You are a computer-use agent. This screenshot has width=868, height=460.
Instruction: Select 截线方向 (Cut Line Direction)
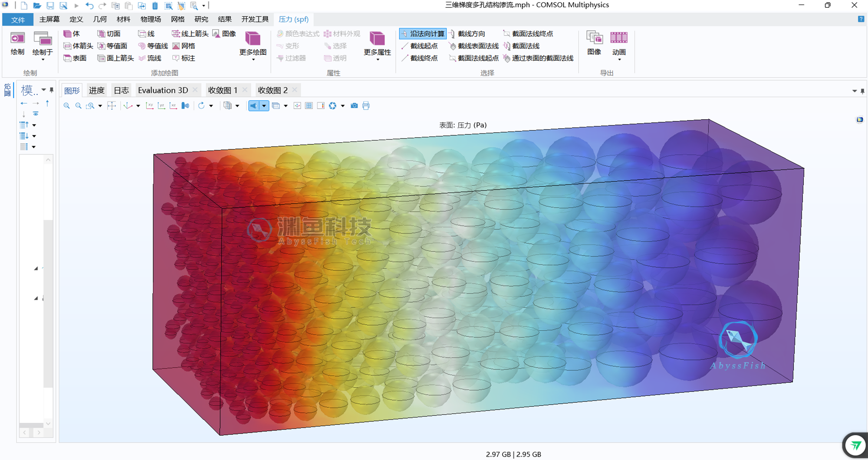pos(467,34)
